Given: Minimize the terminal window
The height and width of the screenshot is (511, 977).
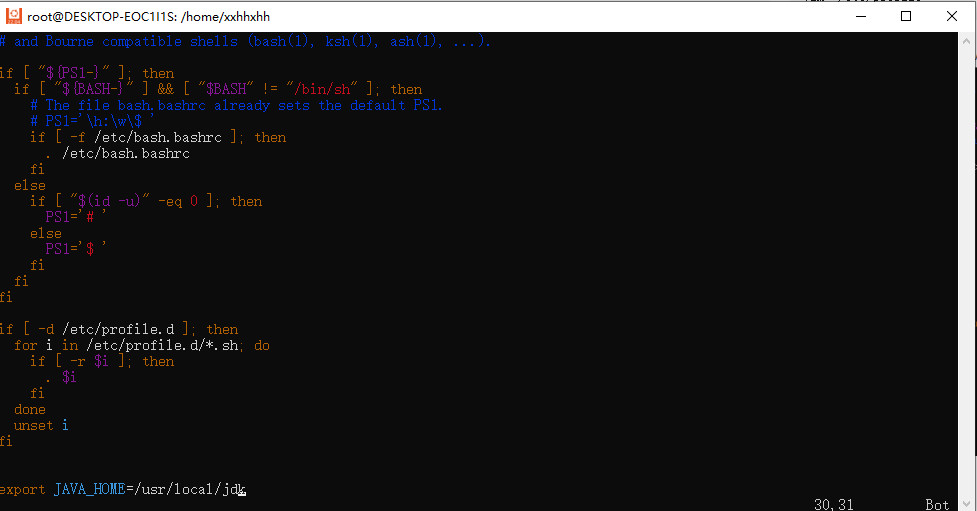Looking at the screenshot, I should coord(861,16).
